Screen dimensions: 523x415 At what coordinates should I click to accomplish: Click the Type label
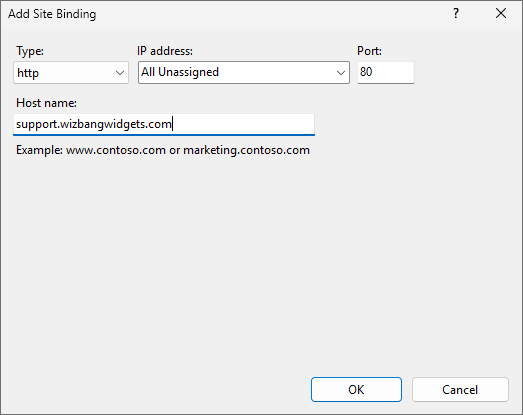pyautogui.click(x=30, y=51)
